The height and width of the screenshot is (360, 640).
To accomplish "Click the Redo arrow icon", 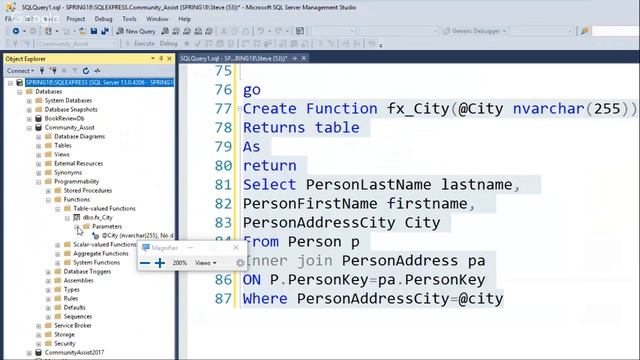I will click(278, 31).
